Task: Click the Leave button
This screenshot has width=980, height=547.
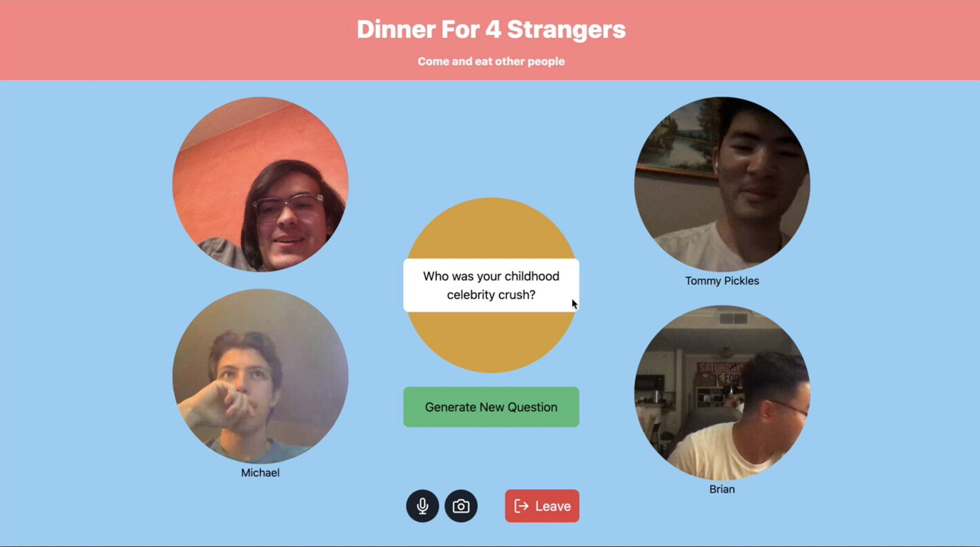Action: 542,506
